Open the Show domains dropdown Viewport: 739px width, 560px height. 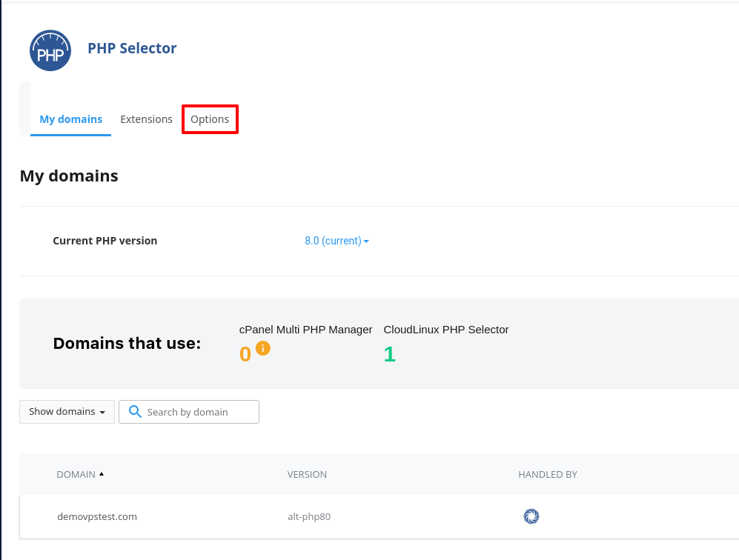click(67, 412)
